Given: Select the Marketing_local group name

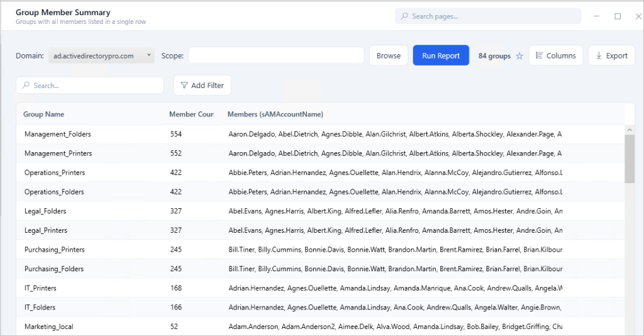Looking at the screenshot, I should [x=49, y=327].
